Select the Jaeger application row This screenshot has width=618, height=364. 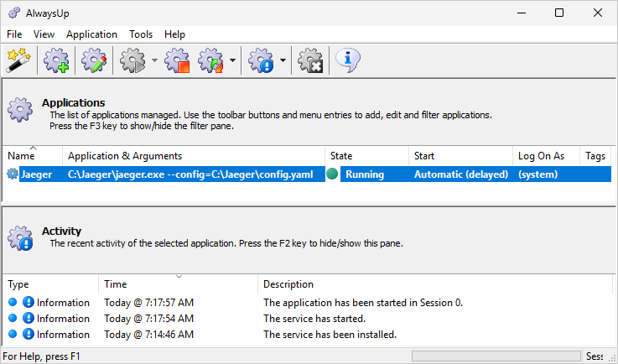click(309, 174)
